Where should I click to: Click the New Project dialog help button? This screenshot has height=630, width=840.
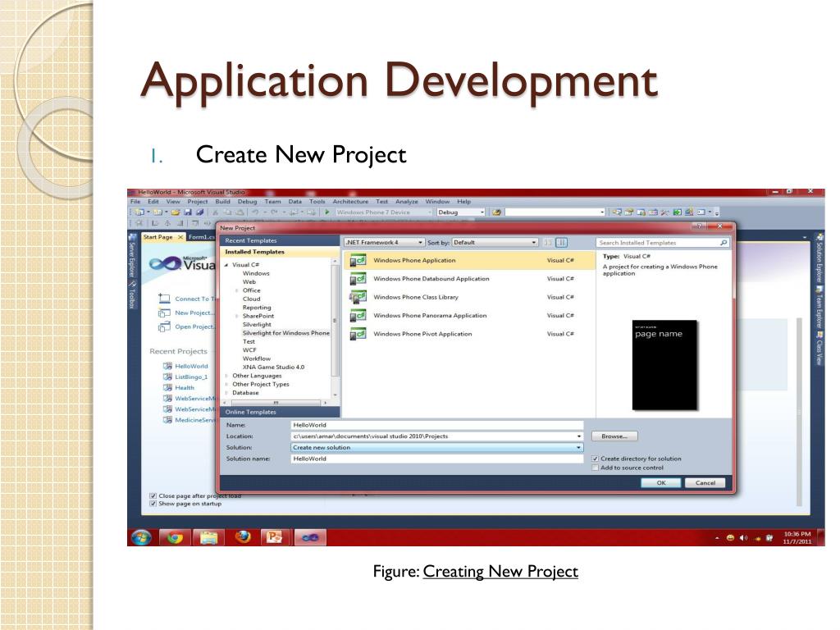pyautogui.click(x=699, y=226)
